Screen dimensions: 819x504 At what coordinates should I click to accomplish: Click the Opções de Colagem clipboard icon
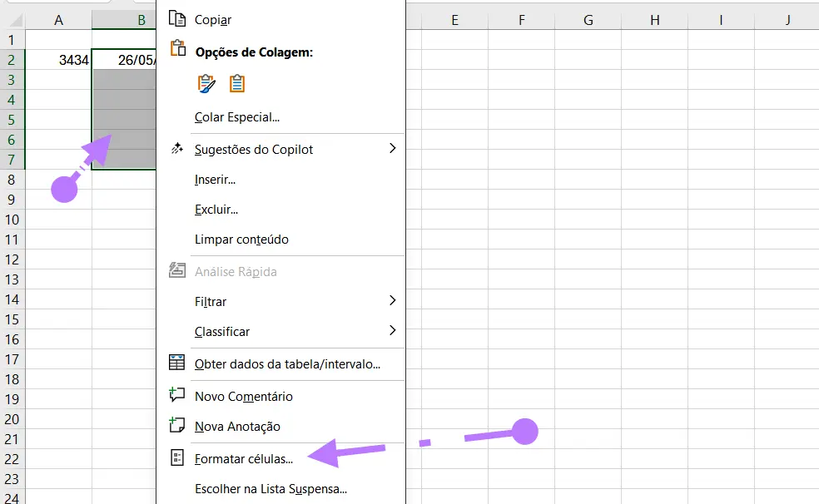click(177, 49)
